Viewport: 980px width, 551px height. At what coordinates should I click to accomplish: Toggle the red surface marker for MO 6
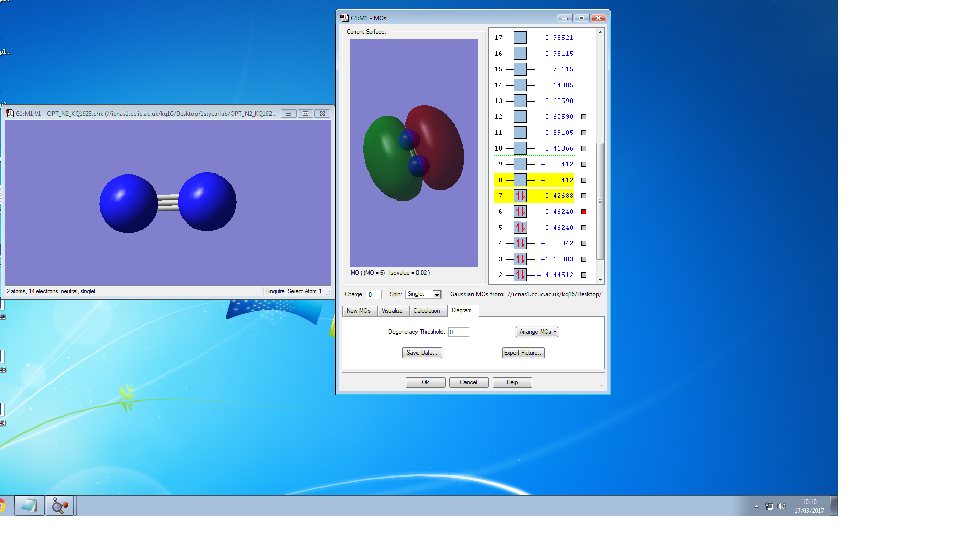click(x=584, y=212)
